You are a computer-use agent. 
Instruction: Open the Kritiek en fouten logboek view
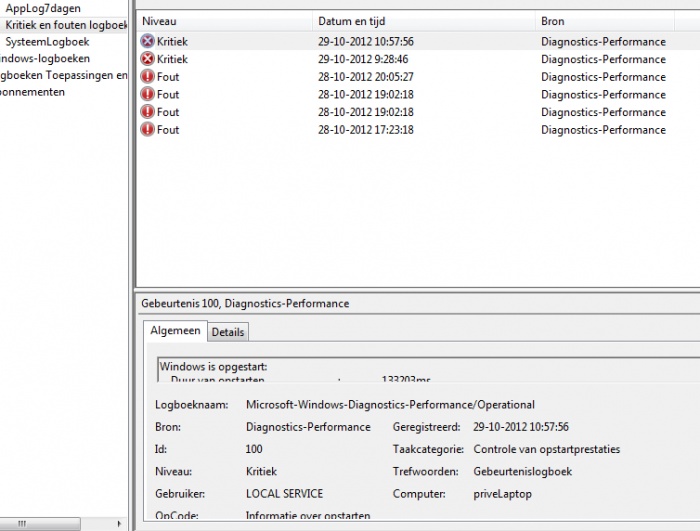pos(67,25)
